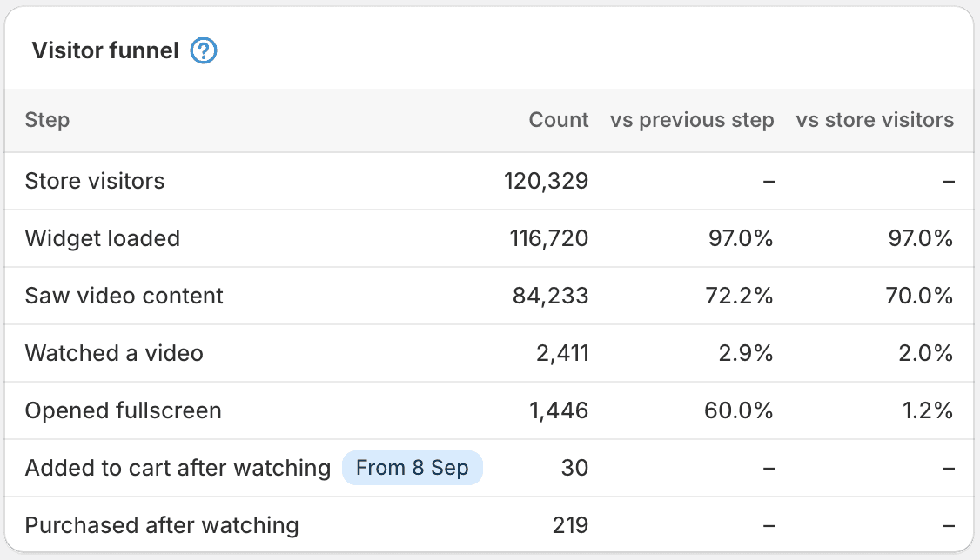
Task: Click the 'Step' column header
Action: point(47,120)
